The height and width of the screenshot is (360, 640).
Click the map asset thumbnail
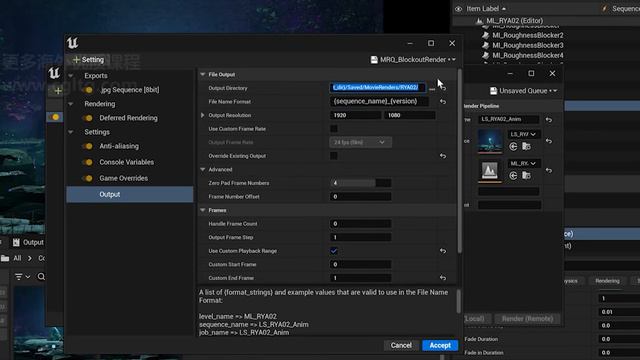490,171
